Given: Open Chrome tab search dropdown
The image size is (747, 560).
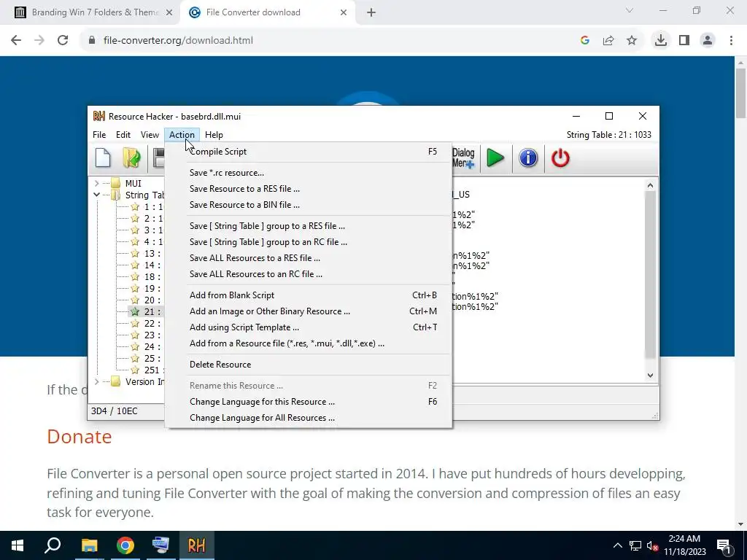Looking at the screenshot, I should 630,10.
